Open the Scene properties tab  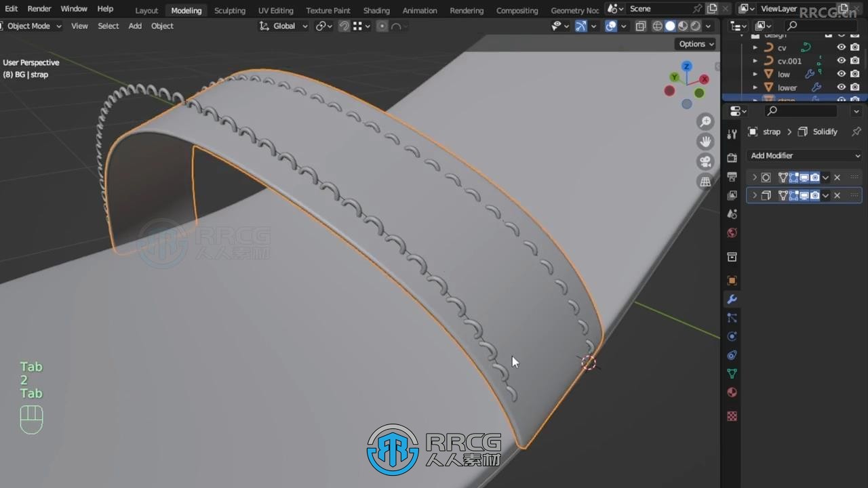(x=732, y=214)
